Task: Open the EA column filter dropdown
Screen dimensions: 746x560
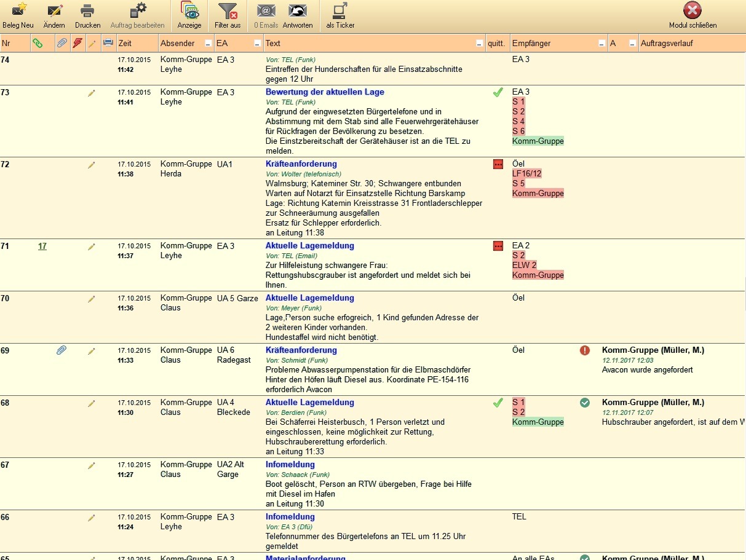Action: [x=257, y=44]
